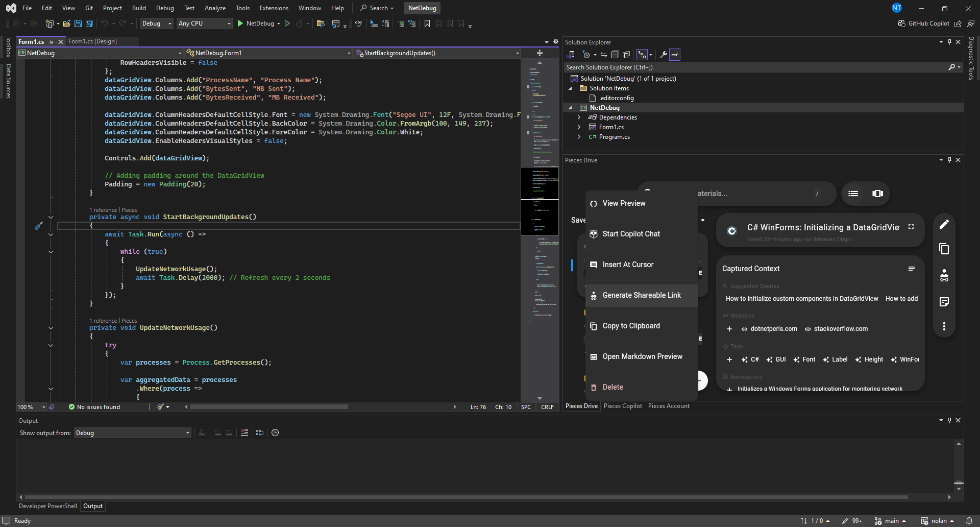Click the Output panel horizontal scrollbar
Screen dimensions: 980x527
pos(466,497)
